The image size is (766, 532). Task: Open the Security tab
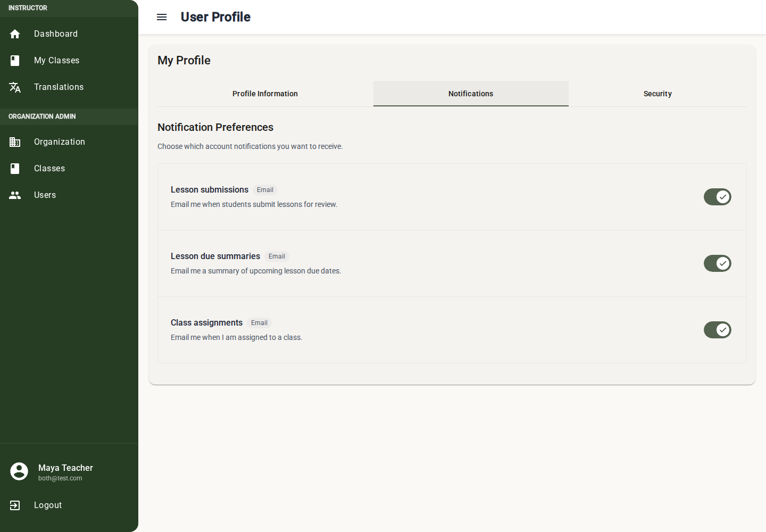point(657,94)
